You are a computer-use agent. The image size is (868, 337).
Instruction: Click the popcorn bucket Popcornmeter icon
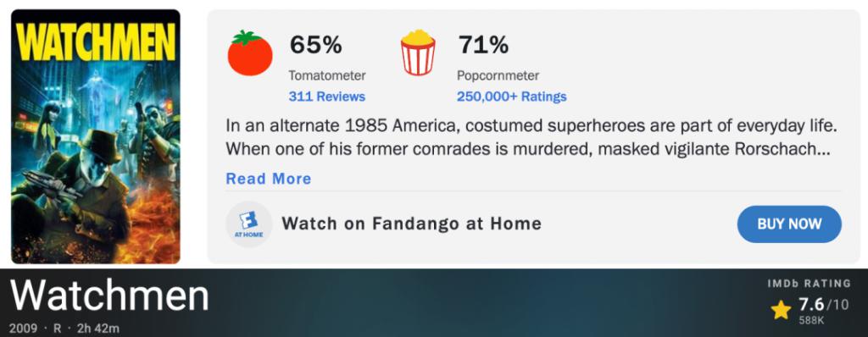coord(418,53)
